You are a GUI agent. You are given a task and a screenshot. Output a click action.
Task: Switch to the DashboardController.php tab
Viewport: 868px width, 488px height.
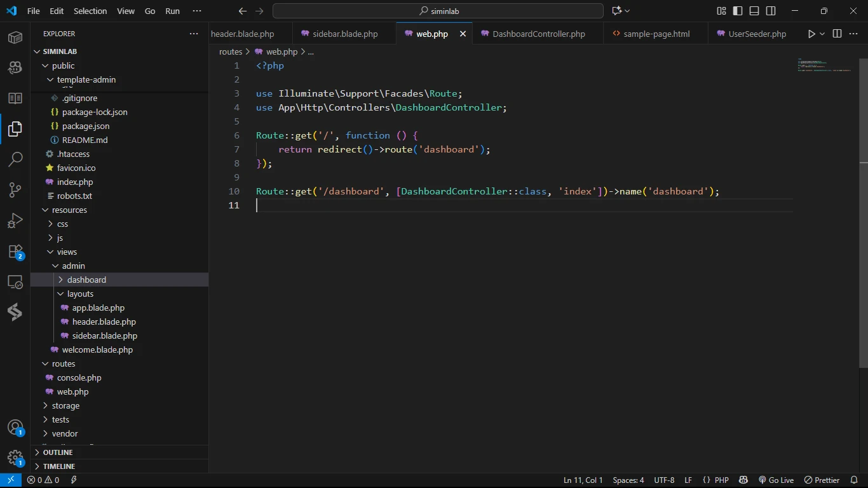(x=538, y=34)
